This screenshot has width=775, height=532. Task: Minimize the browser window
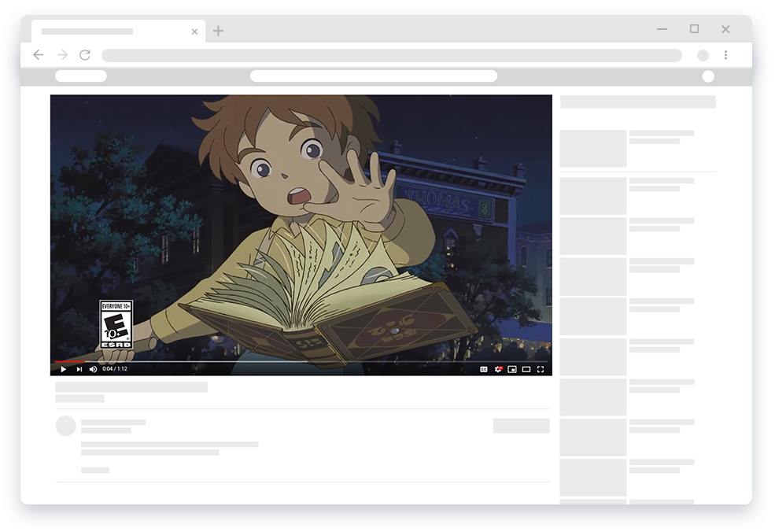[662, 29]
